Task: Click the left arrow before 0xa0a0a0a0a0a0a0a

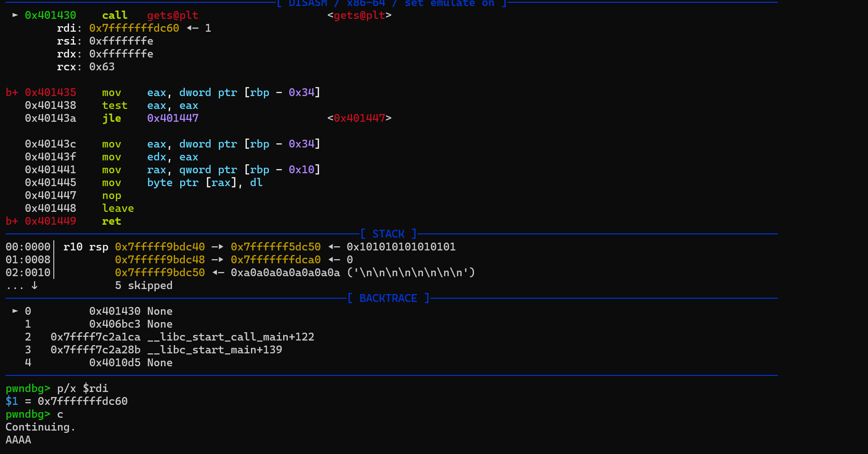Action: pos(218,272)
